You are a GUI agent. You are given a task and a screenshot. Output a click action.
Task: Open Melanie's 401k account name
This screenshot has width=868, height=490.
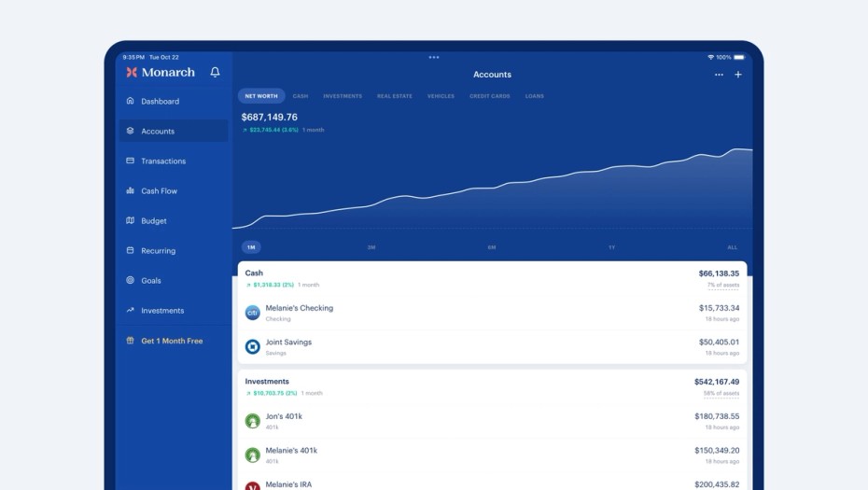[291, 451]
